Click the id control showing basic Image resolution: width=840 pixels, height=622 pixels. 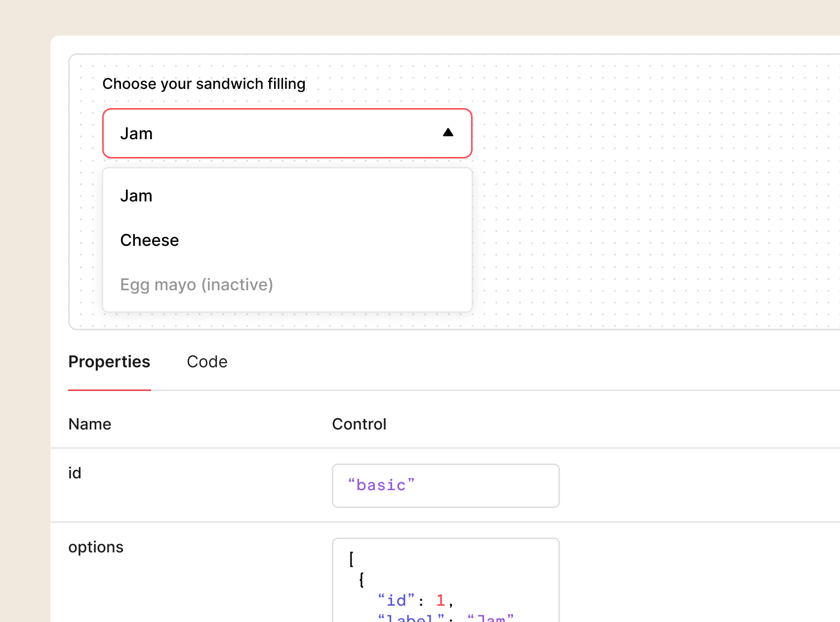tap(445, 485)
